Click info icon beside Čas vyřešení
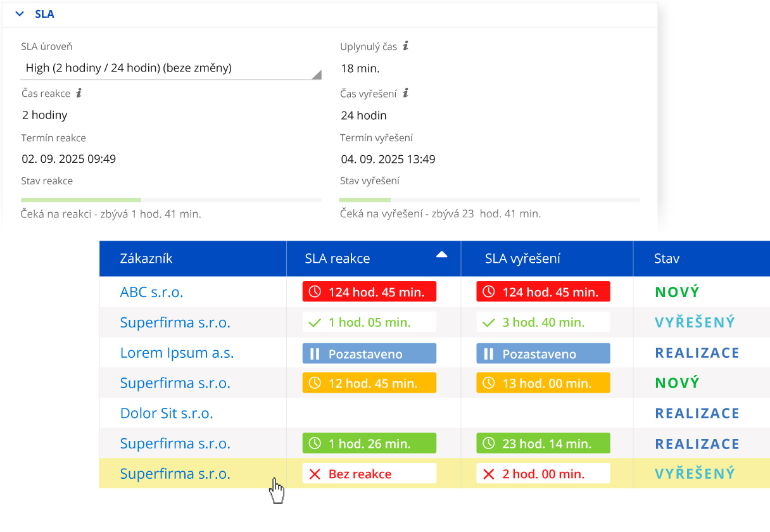 pos(406,93)
